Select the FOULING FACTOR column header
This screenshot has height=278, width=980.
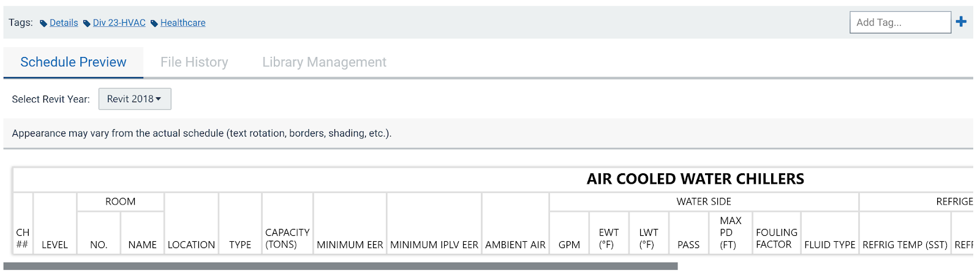[x=777, y=238]
